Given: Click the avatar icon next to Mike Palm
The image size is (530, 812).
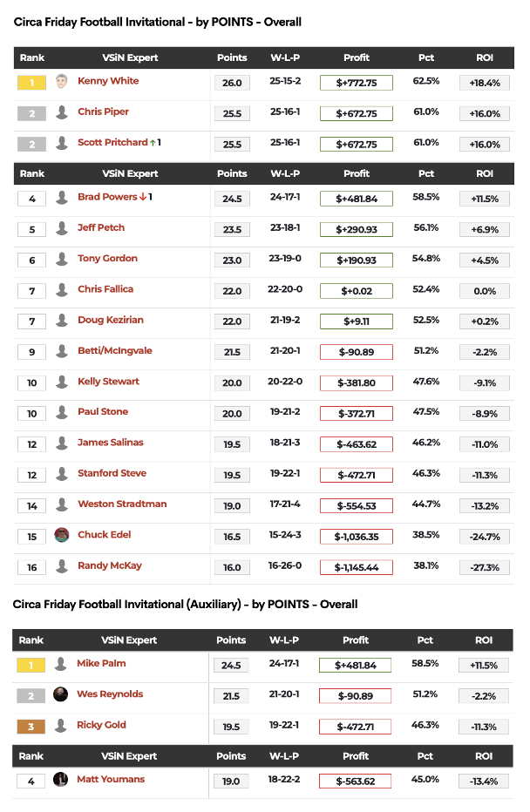Looking at the screenshot, I should [60, 664].
